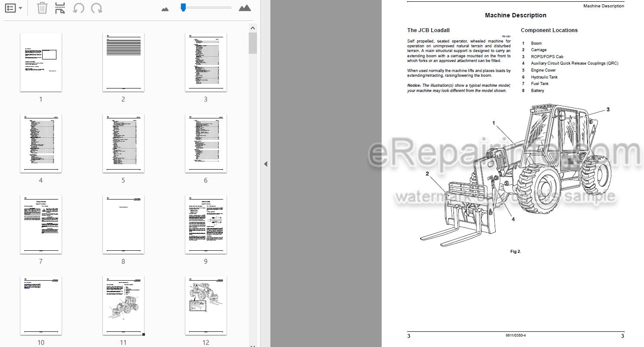Click the 'Carriage' component entry
Image resolution: width=644 pixels, height=347 pixels.
[x=539, y=50]
